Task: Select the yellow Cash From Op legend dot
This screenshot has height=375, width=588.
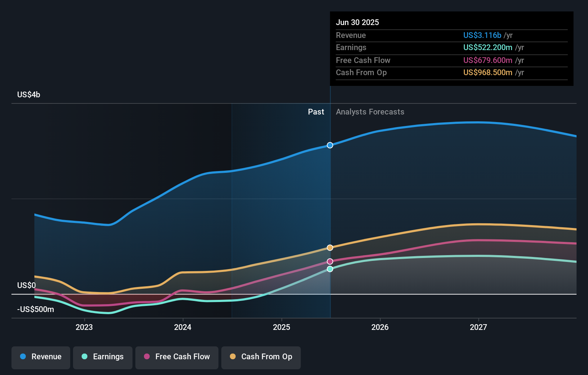Action: [233, 357]
